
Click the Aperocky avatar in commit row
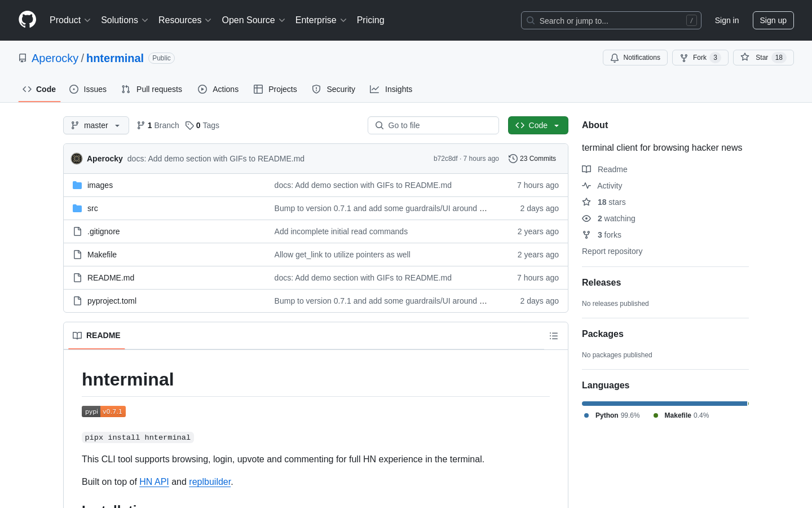coord(77,159)
